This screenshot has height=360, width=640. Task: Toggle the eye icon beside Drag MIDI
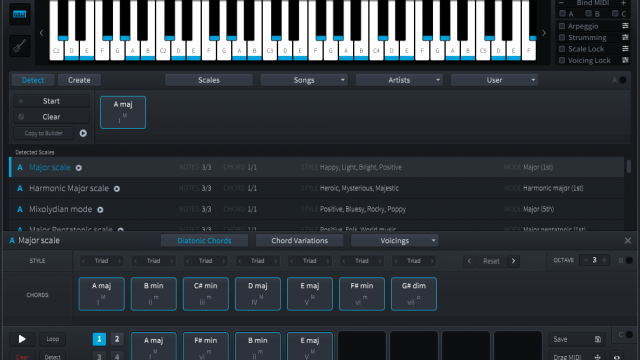pos(617,357)
